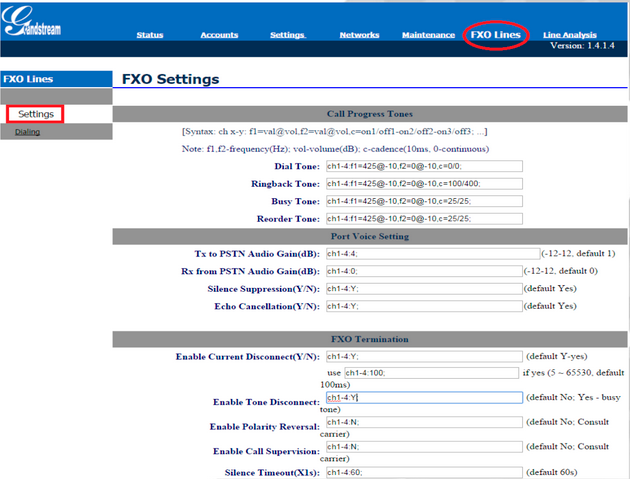This screenshot has height=479, width=630.
Task: Edit the Ringback Tone field
Action: [x=423, y=184]
